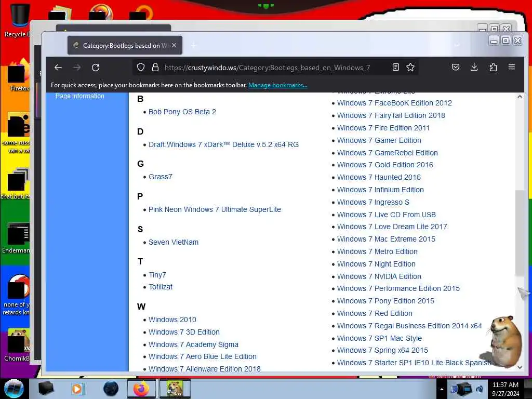Open Windows 7 Regal Business Edition 2014 x64
The height and width of the screenshot is (399, 532).
[x=409, y=326]
